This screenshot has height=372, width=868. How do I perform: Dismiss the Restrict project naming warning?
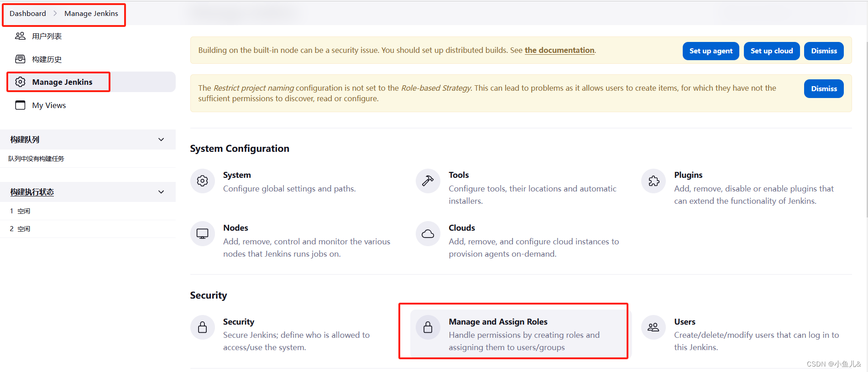(824, 89)
